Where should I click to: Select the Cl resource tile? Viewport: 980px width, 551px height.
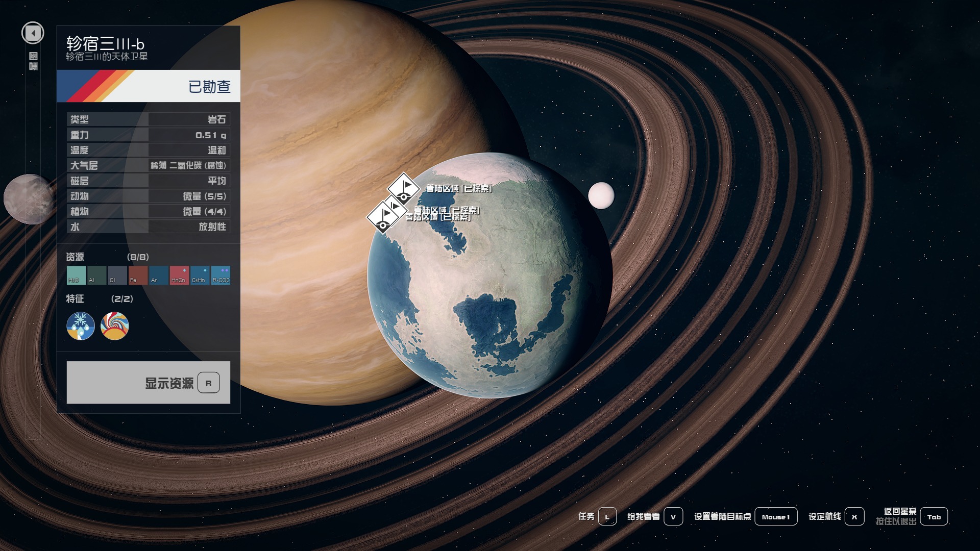coord(117,275)
